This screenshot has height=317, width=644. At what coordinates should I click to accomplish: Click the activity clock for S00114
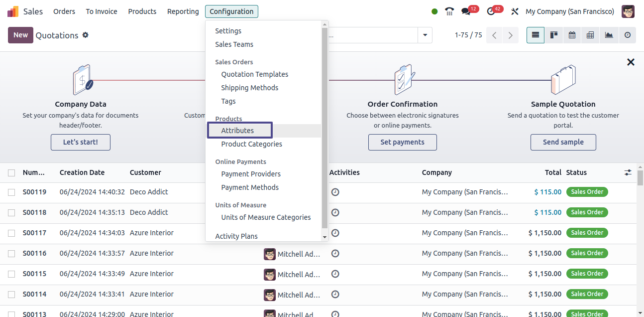click(335, 294)
